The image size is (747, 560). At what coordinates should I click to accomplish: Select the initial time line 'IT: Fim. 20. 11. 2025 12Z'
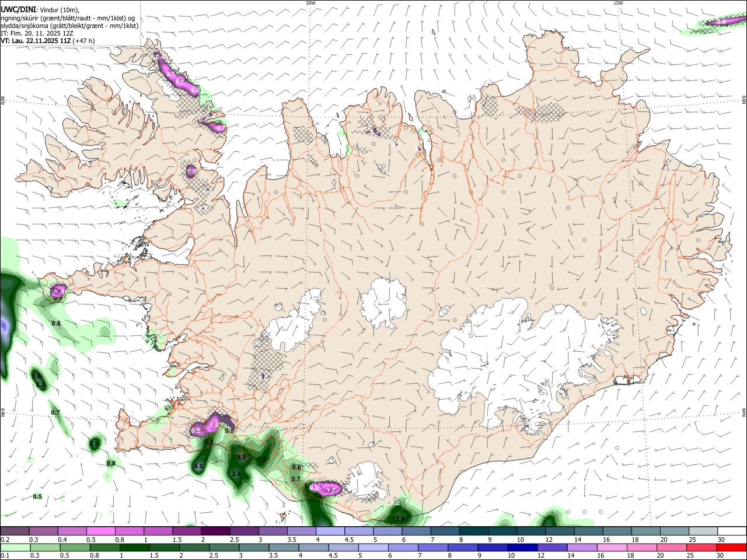click(37, 33)
